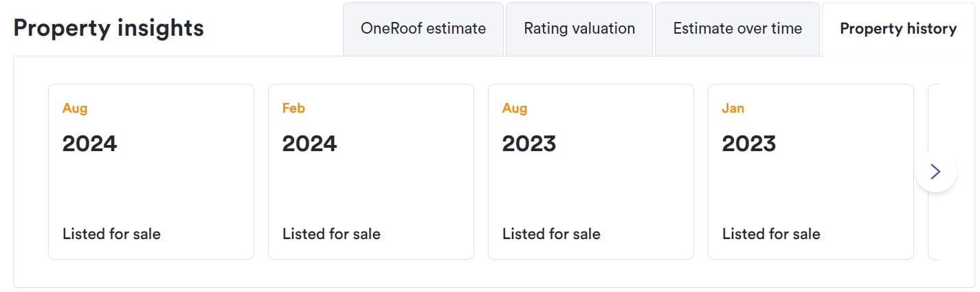Select the 2023 year under Jan
This screenshot has width=980, height=292.
click(x=749, y=144)
